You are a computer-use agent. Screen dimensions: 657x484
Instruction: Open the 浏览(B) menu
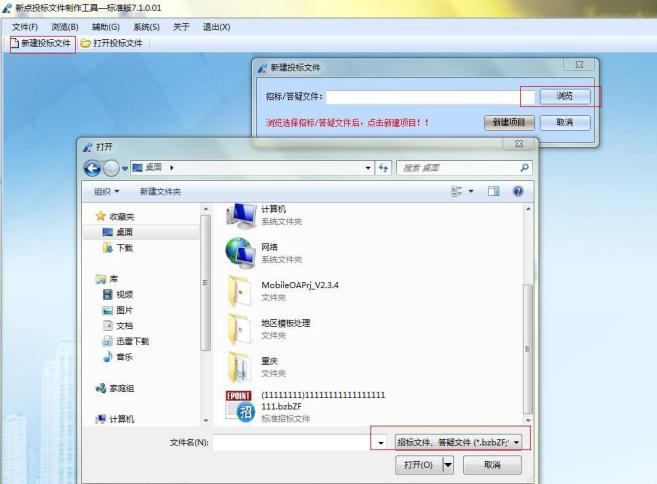[x=65, y=27]
